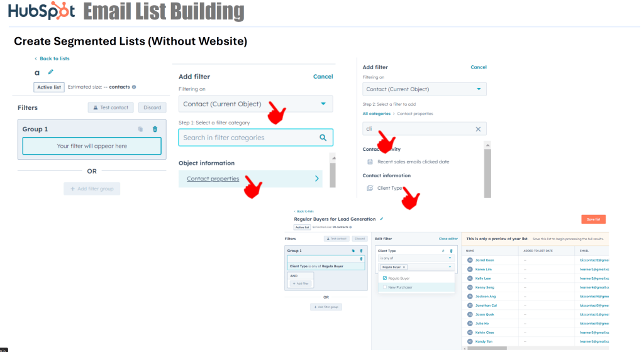Click the magnifier icon in filter category search
This screenshot has height=352, width=644.
(x=323, y=138)
